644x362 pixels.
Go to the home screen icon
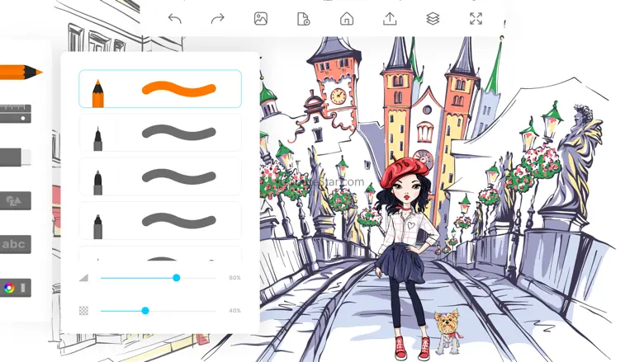(347, 18)
